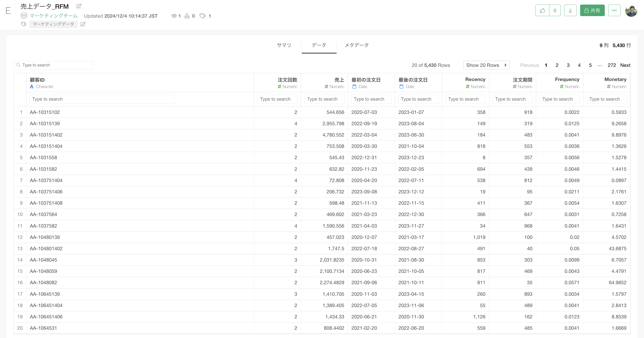Click the edit pencil next to title
Screen dimensions: 644x338
click(x=79, y=6)
